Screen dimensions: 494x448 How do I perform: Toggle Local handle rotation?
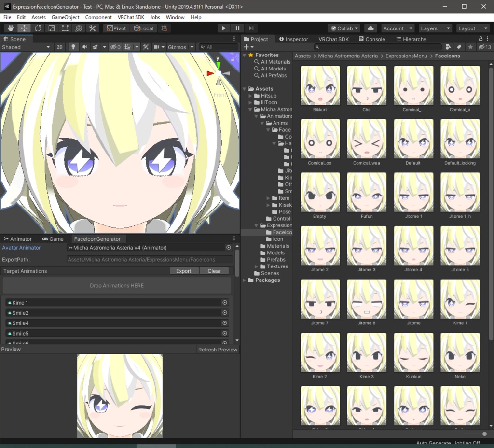[x=144, y=28]
